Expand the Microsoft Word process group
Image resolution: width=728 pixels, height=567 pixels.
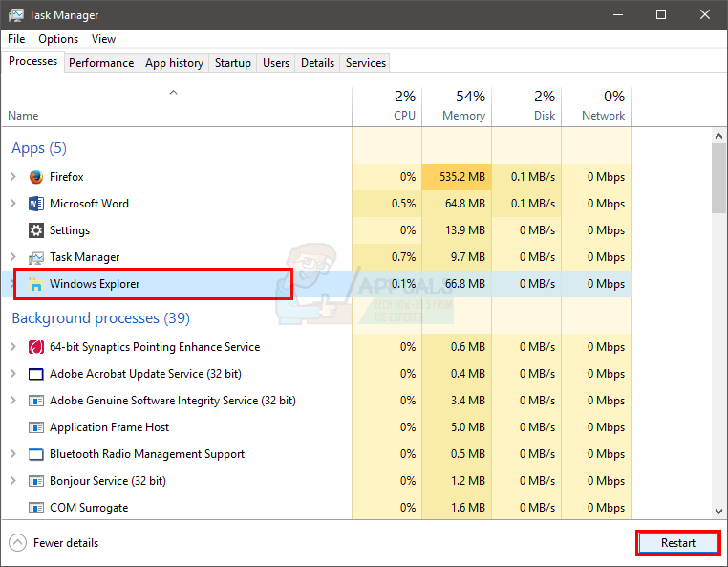[x=12, y=204]
